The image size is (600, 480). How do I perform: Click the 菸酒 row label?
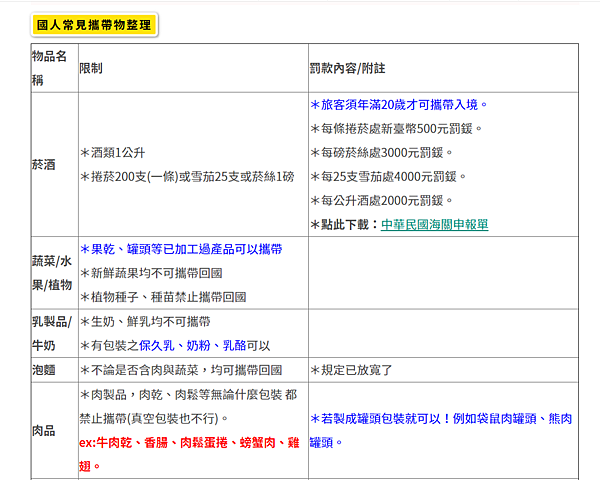point(44,165)
